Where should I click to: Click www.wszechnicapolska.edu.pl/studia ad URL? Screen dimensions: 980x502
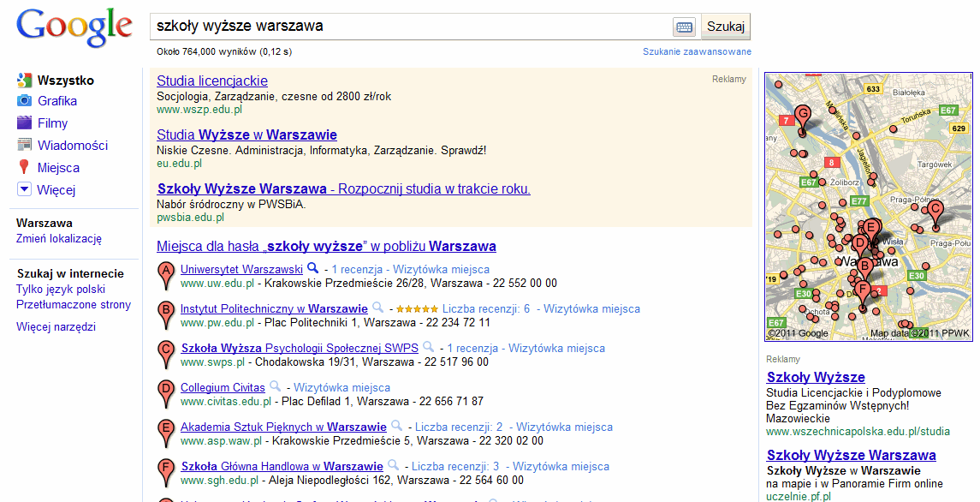(x=858, y=431)
